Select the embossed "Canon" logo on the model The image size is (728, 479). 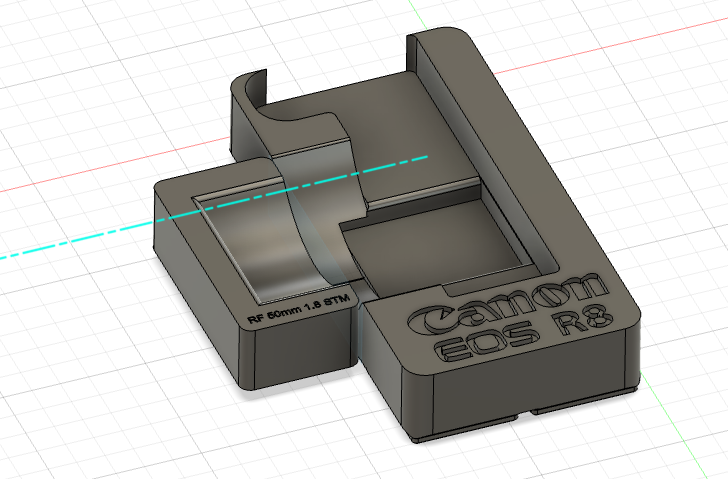tap(508, 304)
